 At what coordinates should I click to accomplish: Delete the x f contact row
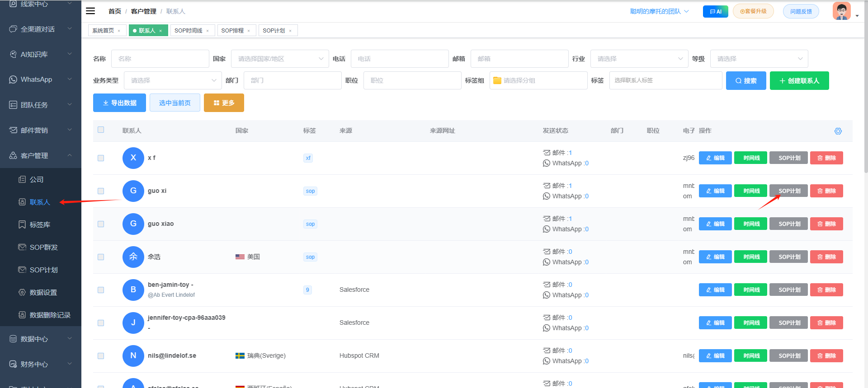point(826,158)
